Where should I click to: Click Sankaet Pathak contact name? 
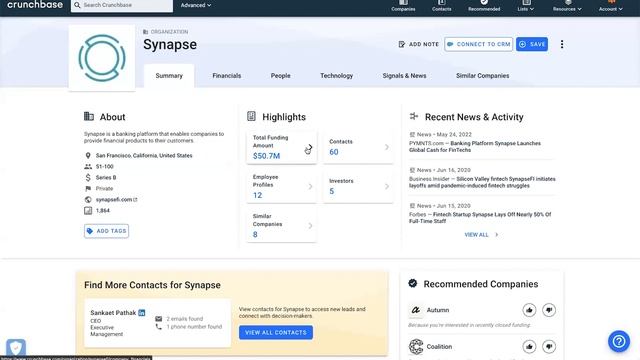[x=113, y=313]
